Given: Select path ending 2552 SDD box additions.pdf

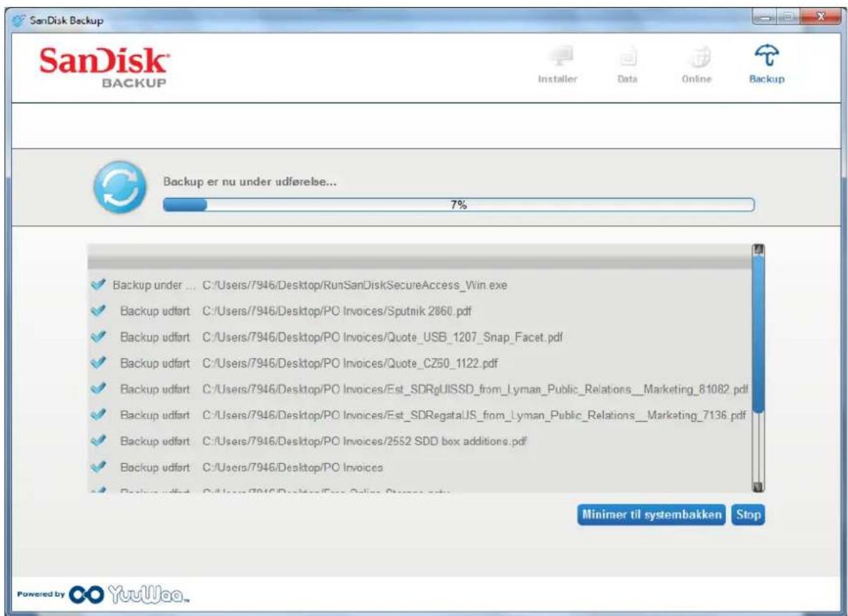Looking at the screenshot, I should pyautogui.click(x=364, y=442).
